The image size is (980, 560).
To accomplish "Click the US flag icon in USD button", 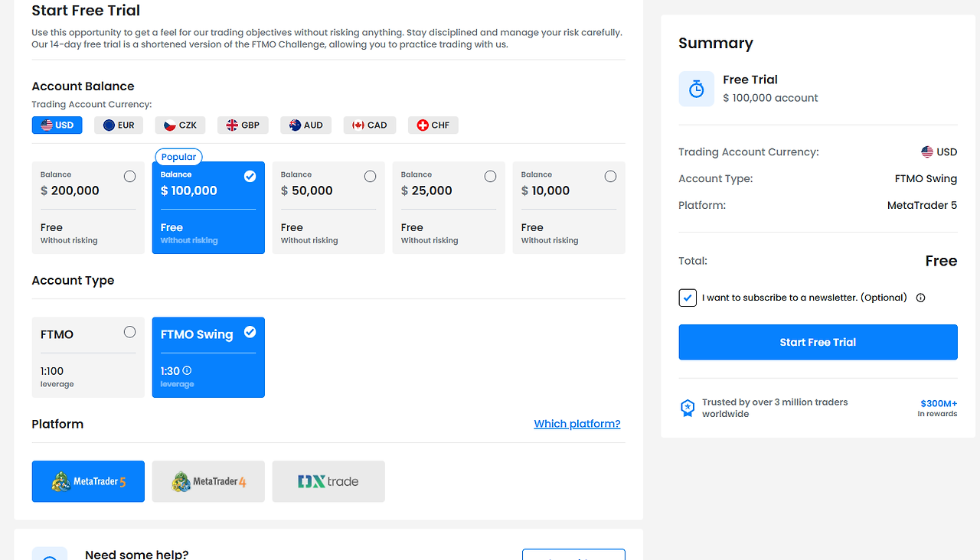I will (x=47, y=125).
